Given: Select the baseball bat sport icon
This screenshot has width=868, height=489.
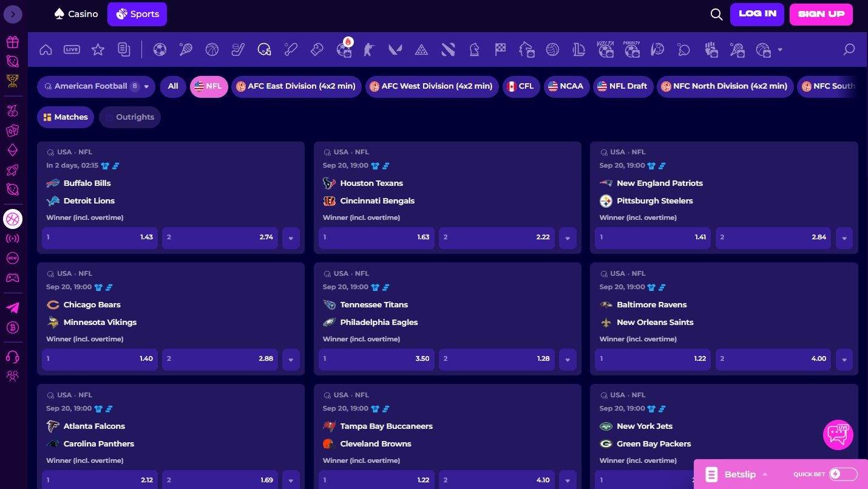Looking at the screenshot, I should tap(291, 50).
